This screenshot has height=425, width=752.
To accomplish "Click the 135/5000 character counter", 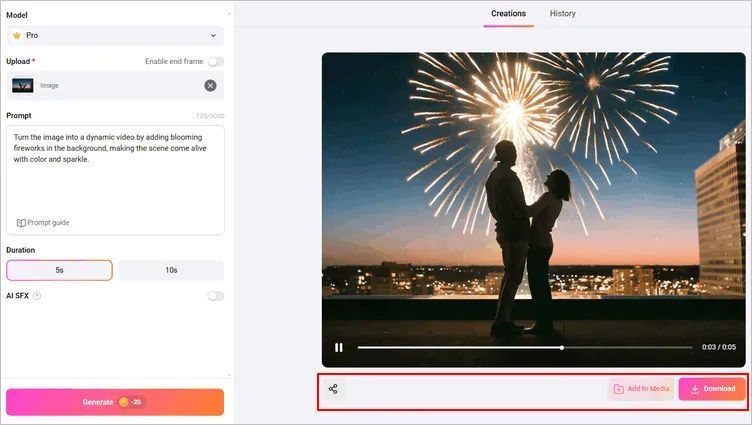I will point(210,116).
